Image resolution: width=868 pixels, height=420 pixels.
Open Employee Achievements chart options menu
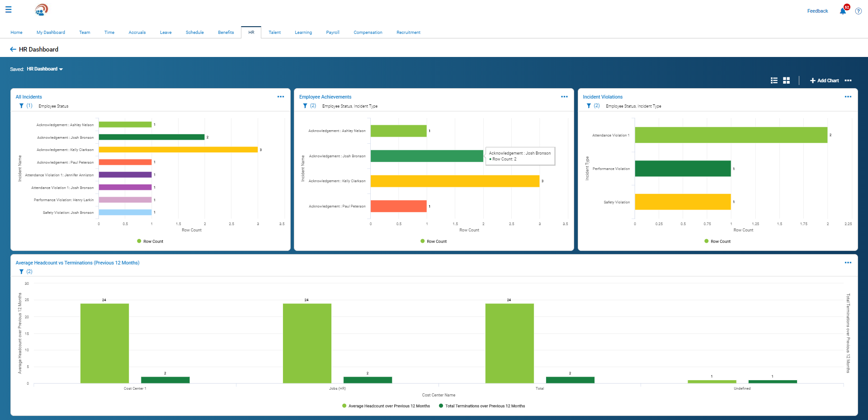click(x=564, y=97)
